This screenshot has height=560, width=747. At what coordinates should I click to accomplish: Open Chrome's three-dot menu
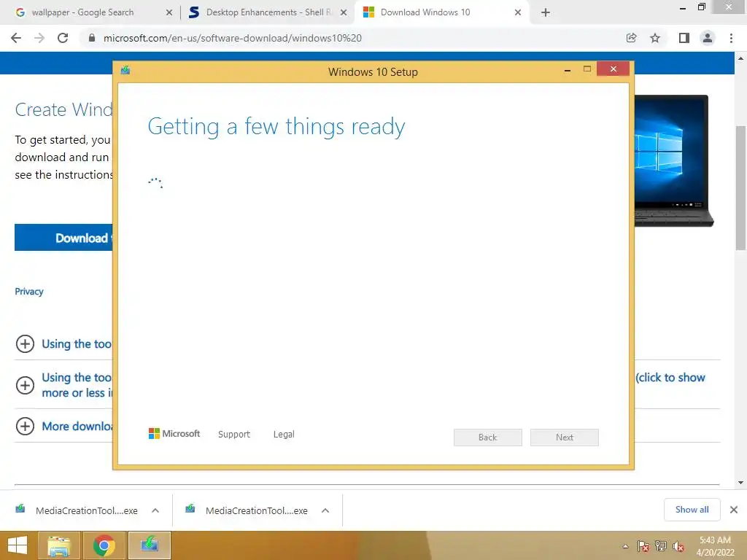coord(731,38)
